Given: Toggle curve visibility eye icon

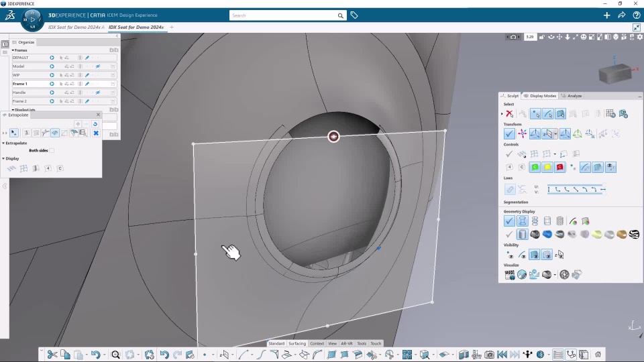Looking at the screenshot, I should coord(522,255).
